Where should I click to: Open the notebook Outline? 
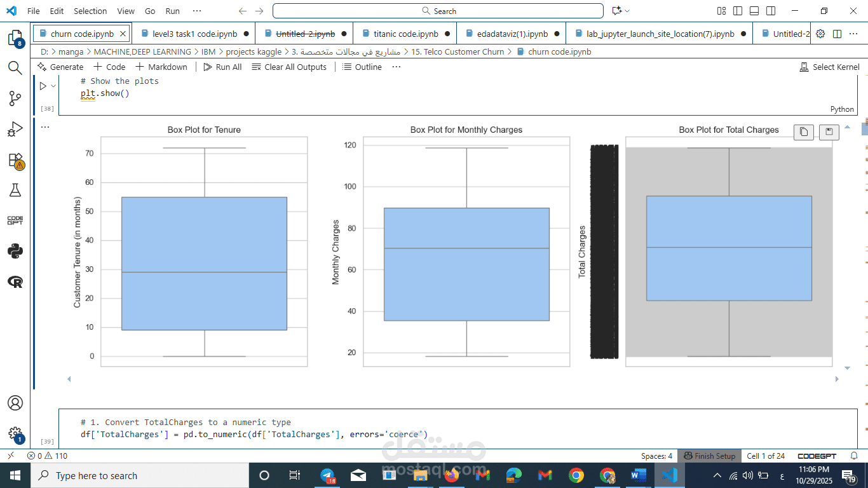click(x=362, y=67)
